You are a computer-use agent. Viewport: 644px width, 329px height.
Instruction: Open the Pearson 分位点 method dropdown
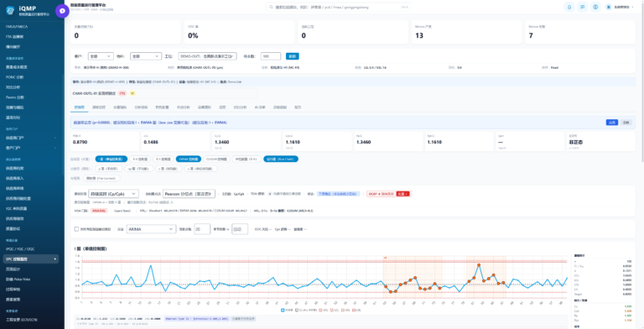click(x=189, y=194)
